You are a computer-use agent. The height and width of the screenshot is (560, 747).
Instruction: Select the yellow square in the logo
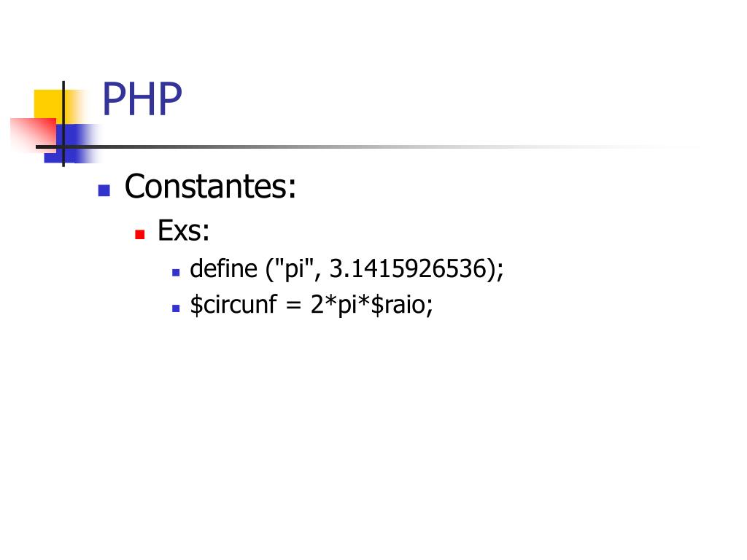49,105
